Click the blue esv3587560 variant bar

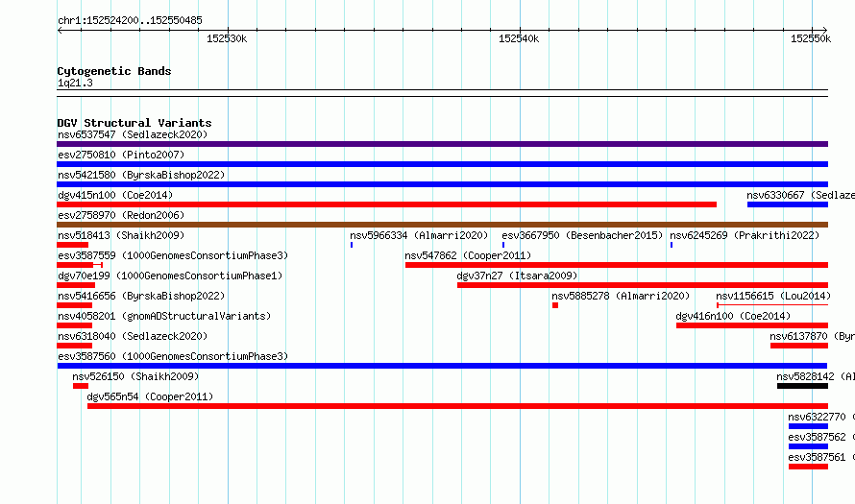coord(442,366)
